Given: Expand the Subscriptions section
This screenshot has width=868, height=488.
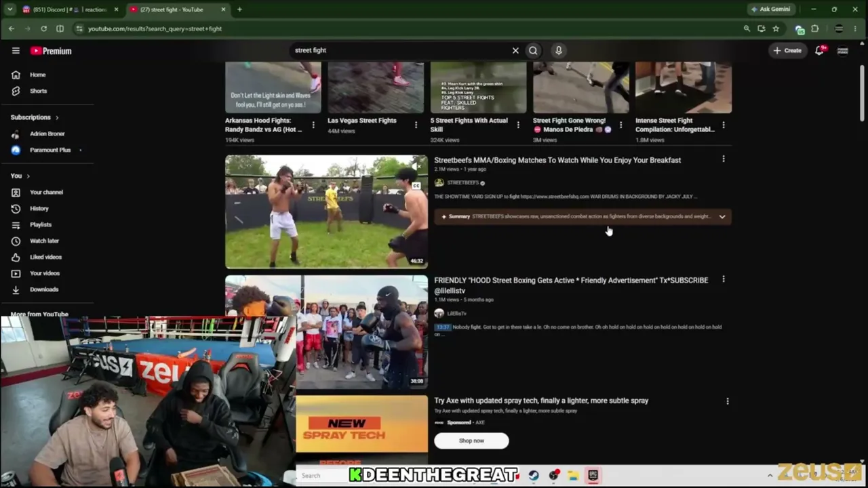Looking at the screenshot, I should pos(35,117).
